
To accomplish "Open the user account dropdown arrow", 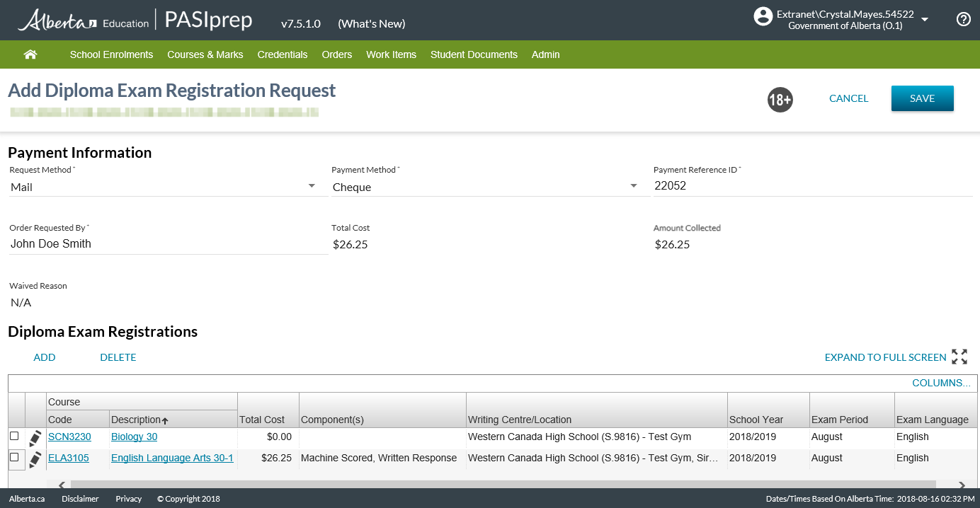I will click(x=925, y=20).
